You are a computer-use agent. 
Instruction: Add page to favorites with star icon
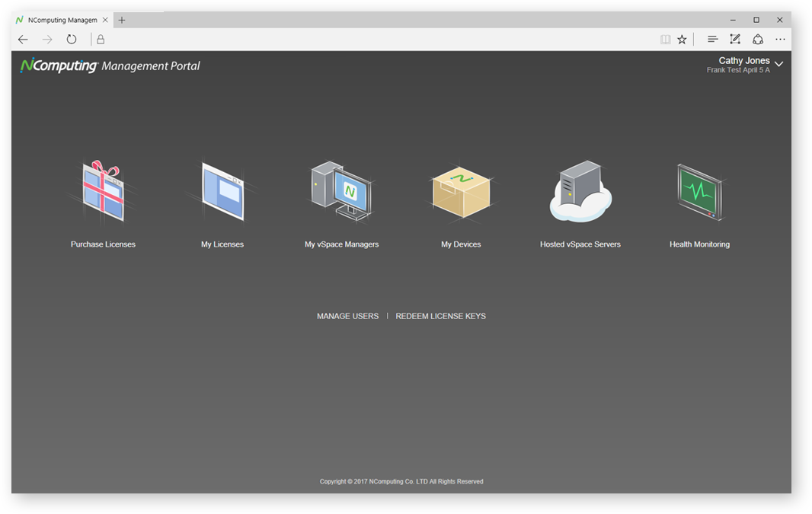tap(682, 40)
